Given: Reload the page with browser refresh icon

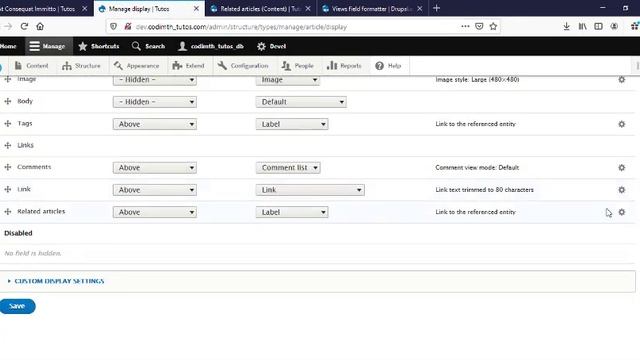Looking at the screenshot, I should [x=24, y=27].
